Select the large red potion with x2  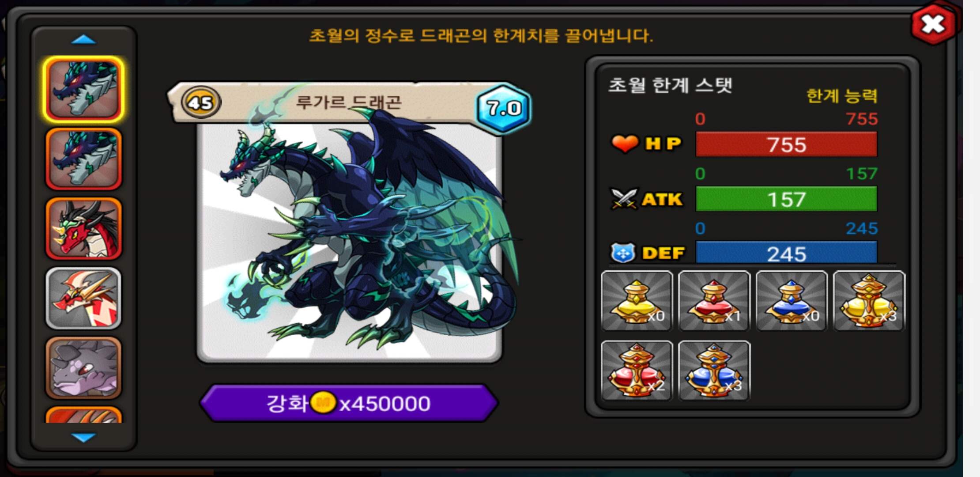(x=637, y=371)
